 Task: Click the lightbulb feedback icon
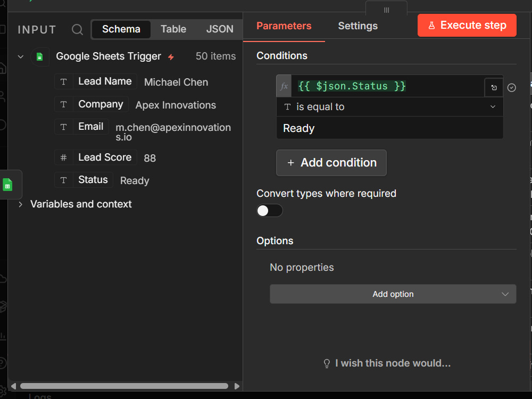[327, 363]
